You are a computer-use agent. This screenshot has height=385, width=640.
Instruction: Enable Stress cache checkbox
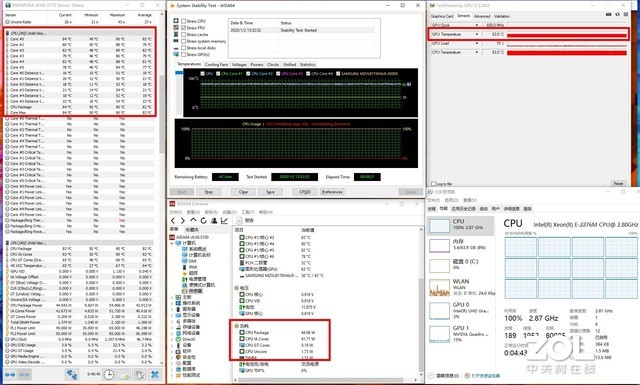point(183,34)
